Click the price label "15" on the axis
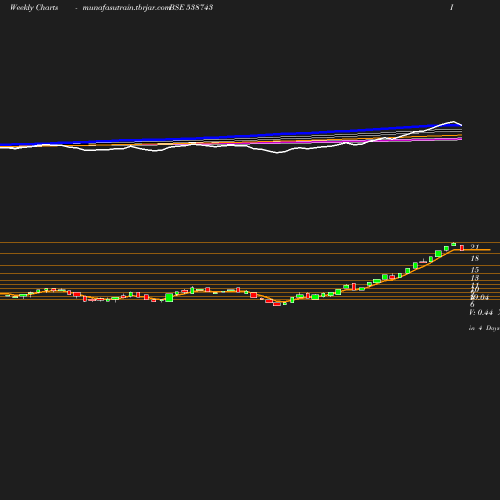Screen dimensions: 500x500 pos(475,270)
